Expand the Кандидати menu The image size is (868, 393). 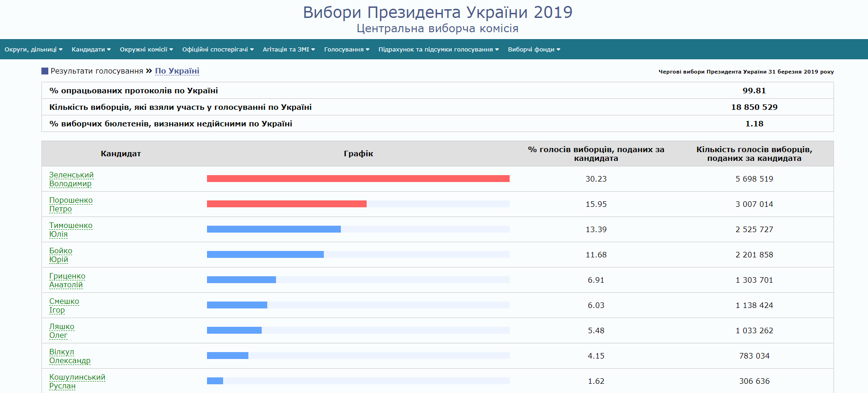coord(91,50)
